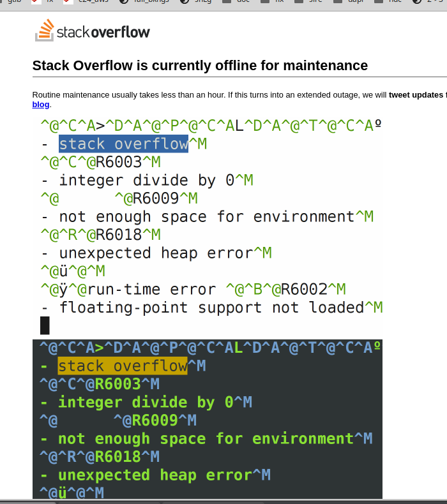Click R6003 line in light terminal image
The image size is (447, 504).
click(x=101, y=162)
